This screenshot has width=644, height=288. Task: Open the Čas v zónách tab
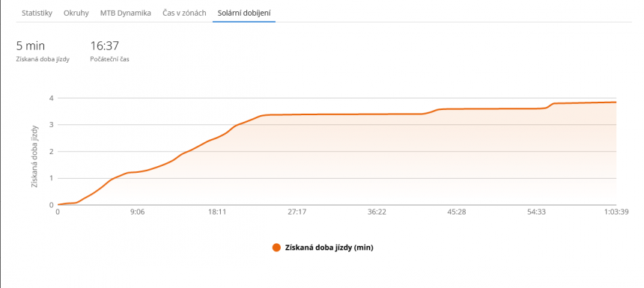pos(182,13)
